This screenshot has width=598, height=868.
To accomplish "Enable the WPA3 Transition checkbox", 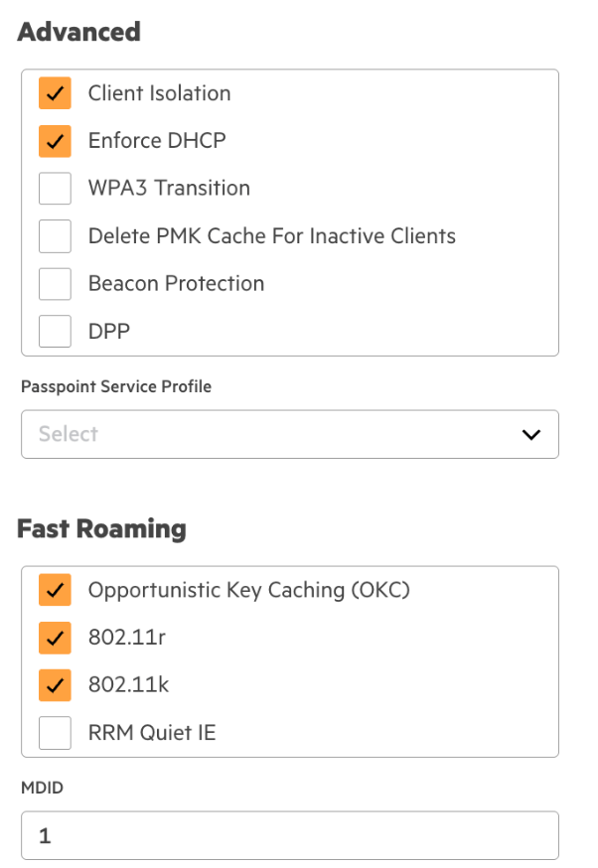I will tap(55, 189).
